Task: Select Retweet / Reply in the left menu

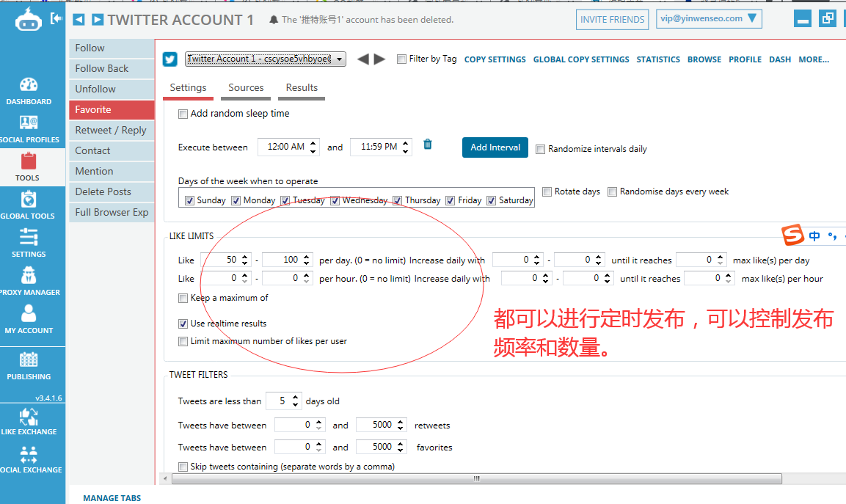Action: (112, 130)
